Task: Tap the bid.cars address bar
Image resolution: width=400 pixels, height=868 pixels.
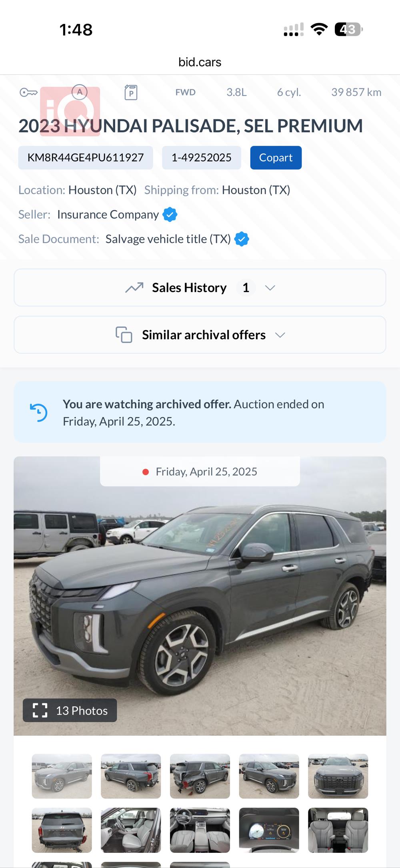Action: (x=200, y=62)
